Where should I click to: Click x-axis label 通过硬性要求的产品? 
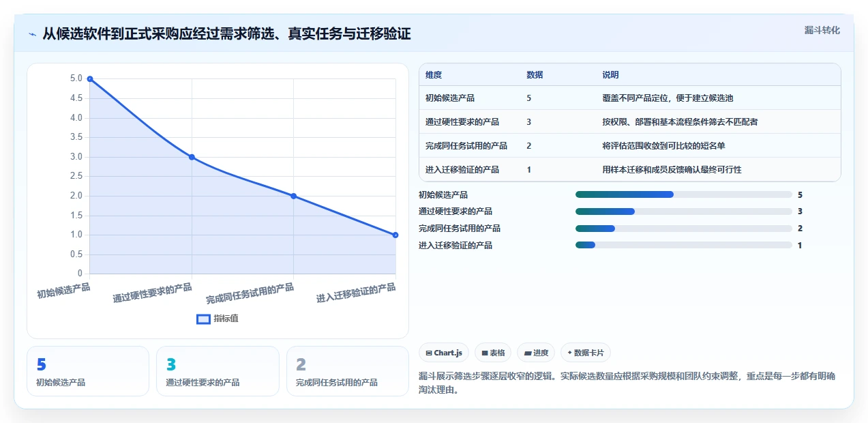[152, 293]
